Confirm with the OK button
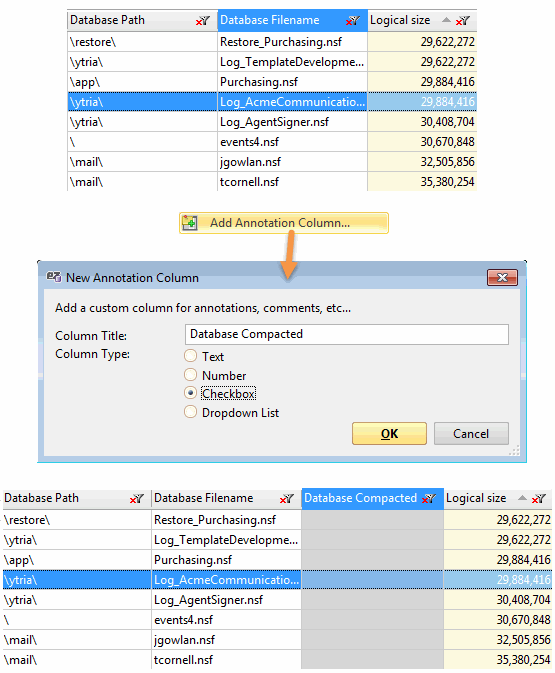The height and width of the screenshot is (673, 555). (389, 434)
